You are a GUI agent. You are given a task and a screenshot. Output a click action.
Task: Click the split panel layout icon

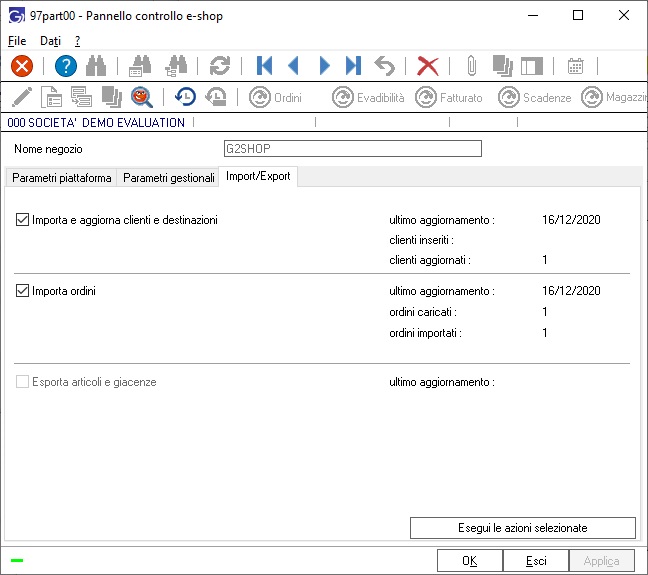tap(532, 66)
